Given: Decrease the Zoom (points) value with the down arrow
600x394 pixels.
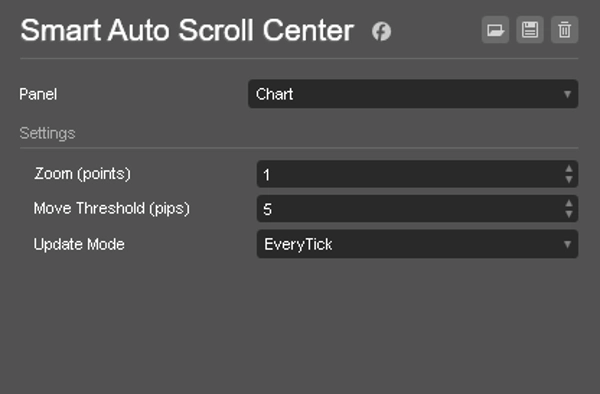Looking at the screenshot, I should (x=569, y=179).
